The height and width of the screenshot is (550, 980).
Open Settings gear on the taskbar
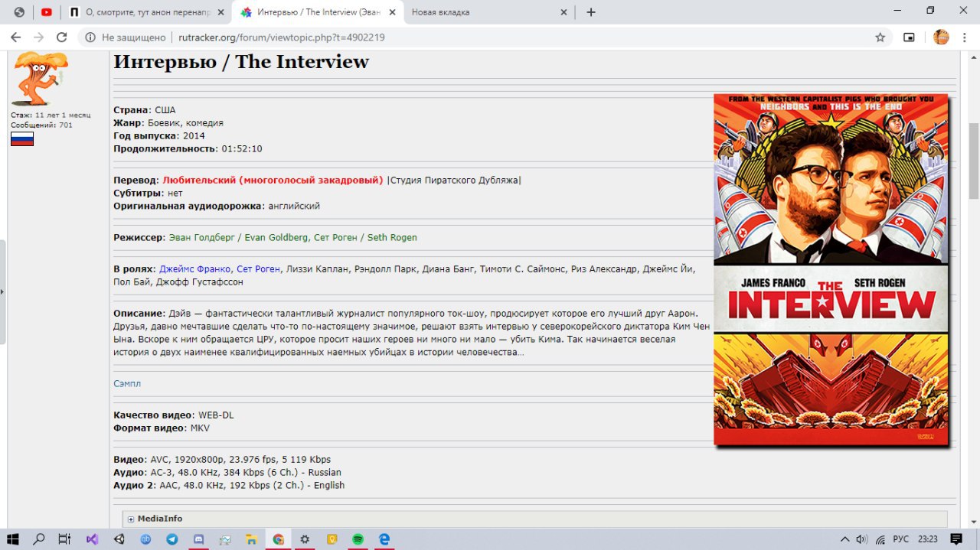[305, 539]
